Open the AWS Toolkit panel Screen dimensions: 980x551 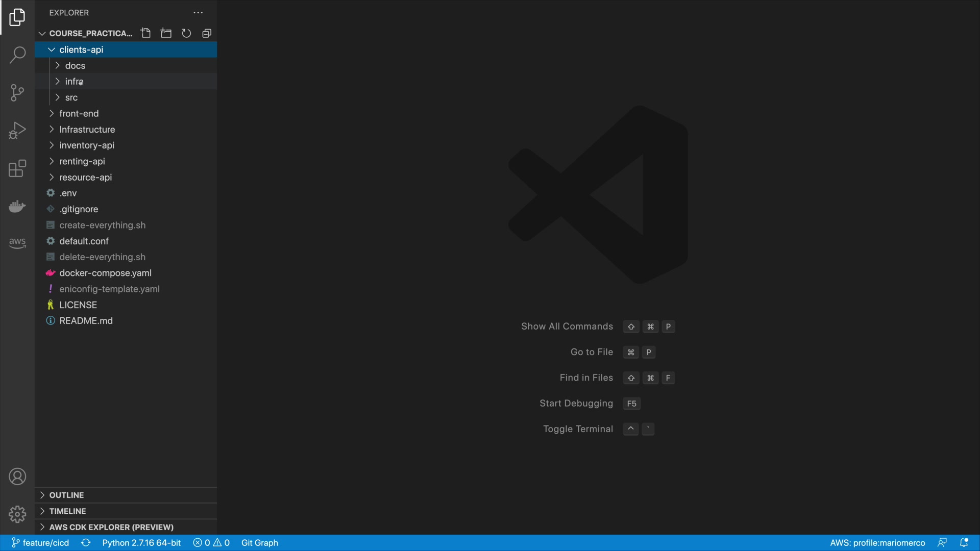[17, 243]
